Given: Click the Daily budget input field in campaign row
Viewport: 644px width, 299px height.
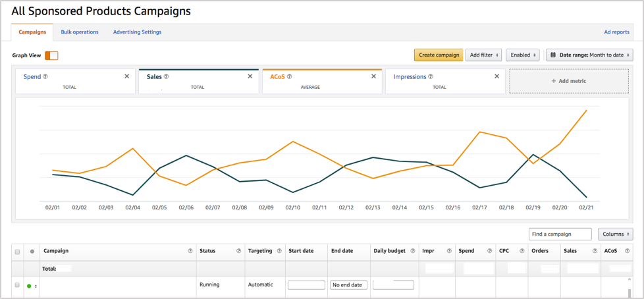Looking at the screenshot, I should pyautogui.click(x=394, y=285).
